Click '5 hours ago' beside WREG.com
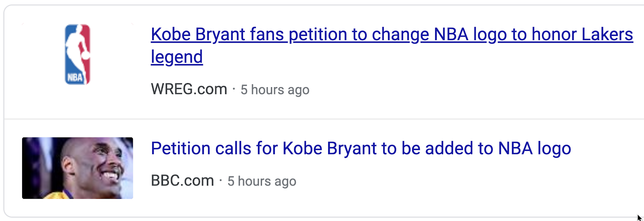Viewport: 644px width, 221px height. [x=275, y=90]
